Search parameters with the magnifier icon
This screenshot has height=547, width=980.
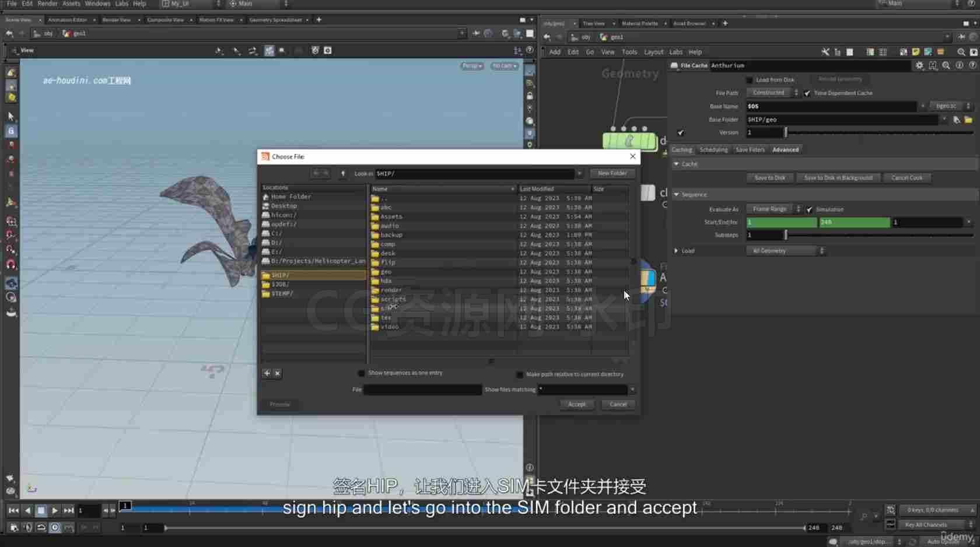coord(946,65)
